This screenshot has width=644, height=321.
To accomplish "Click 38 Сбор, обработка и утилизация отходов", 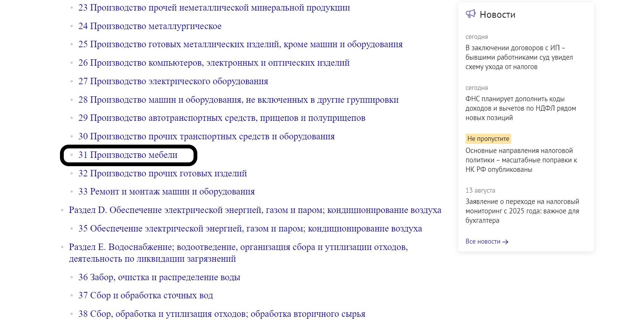I will point(221,314).
